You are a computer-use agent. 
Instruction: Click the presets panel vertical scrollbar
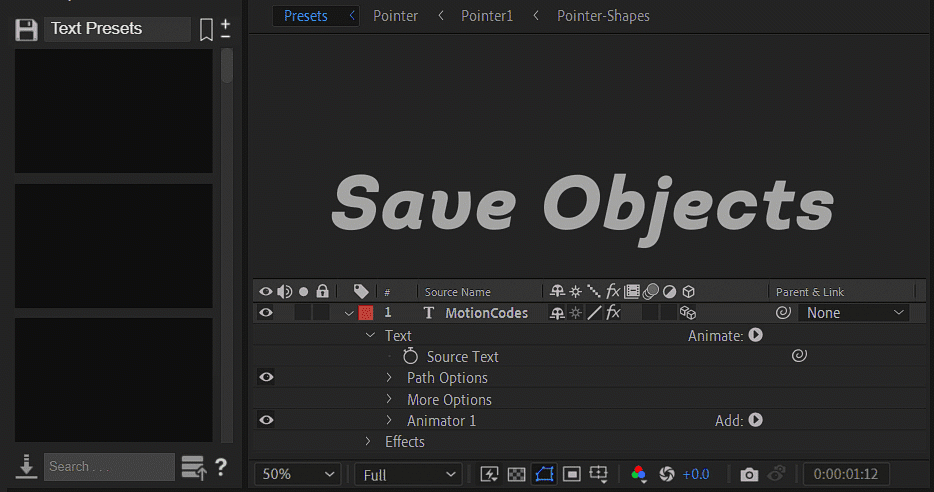(227, 245)
